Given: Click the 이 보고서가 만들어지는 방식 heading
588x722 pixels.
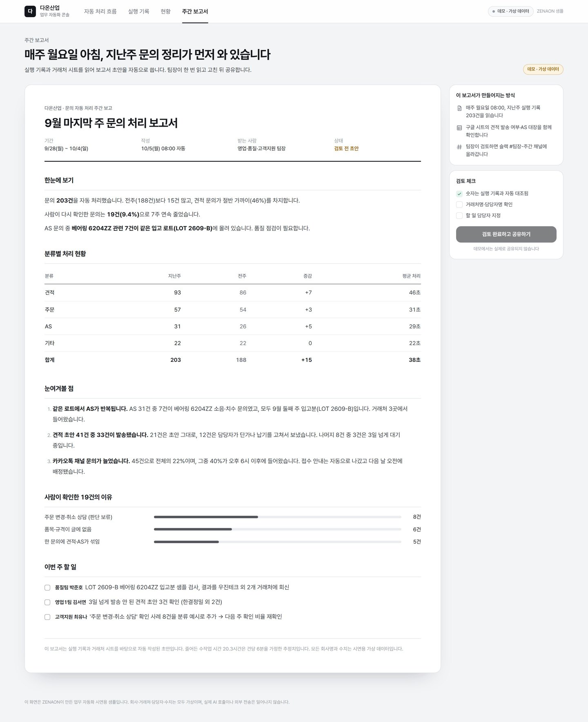Looking at the screenshot, I should (x=486, y=96).
